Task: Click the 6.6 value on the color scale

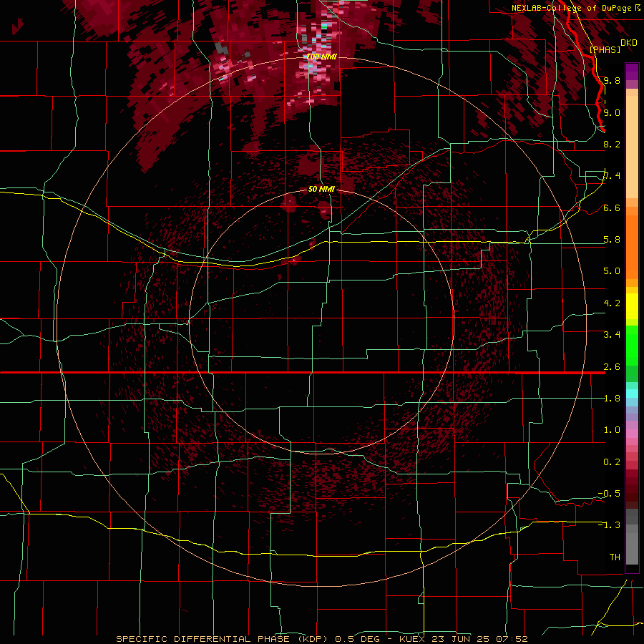Action: pyautogui.click(x=612, y=208)
